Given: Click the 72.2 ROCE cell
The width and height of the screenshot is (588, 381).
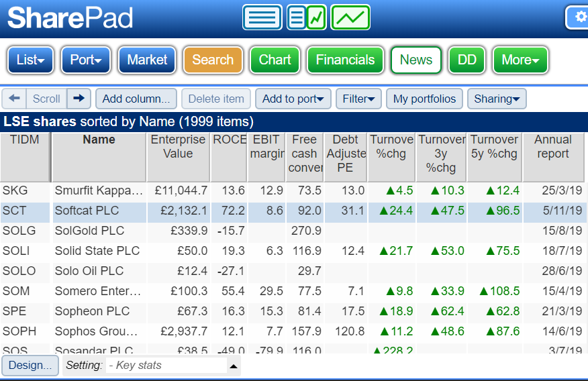Looking at the screenshot, I should click(x=229, y=211).
